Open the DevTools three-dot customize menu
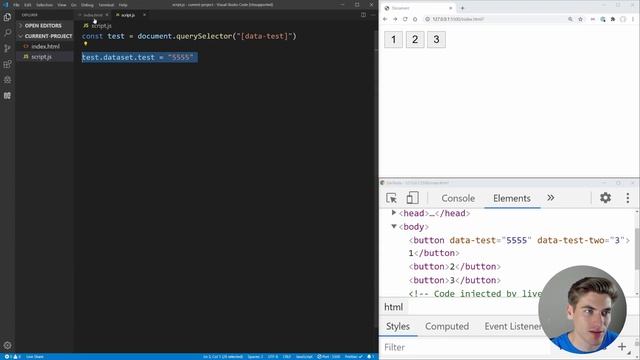This screenshot has height=360, width=640. (x=628, y=198)
